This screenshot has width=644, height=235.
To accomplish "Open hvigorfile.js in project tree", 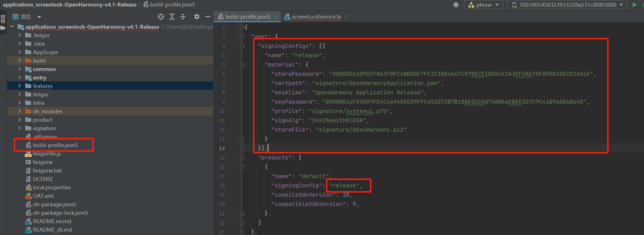I will [47, 154].
